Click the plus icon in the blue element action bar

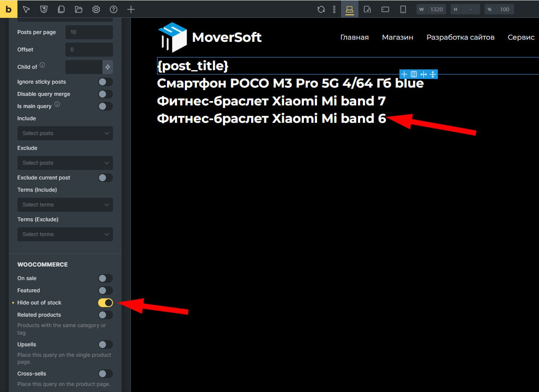tap(404, 74)
